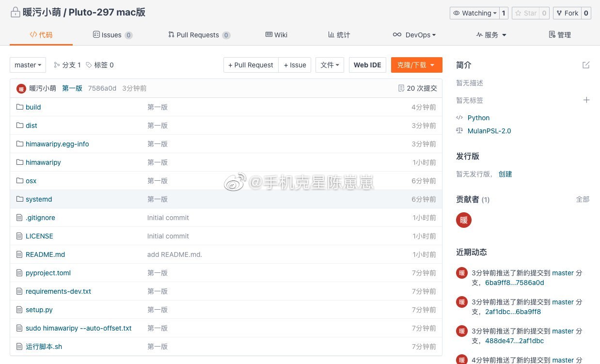Click the file icon beside 运行脚本.sh
The width and height of the screenshot is (600, 364).
click(20, 347)
